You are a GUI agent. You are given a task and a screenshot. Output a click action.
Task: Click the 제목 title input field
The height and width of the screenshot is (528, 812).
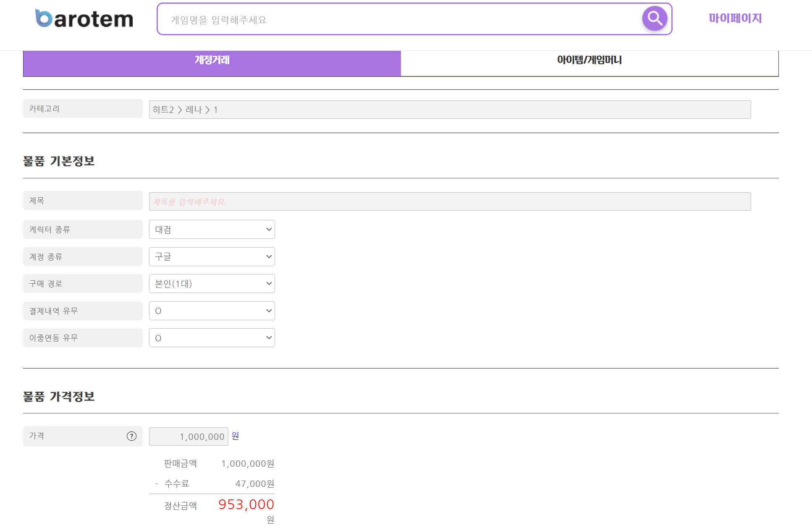[449, 201]
